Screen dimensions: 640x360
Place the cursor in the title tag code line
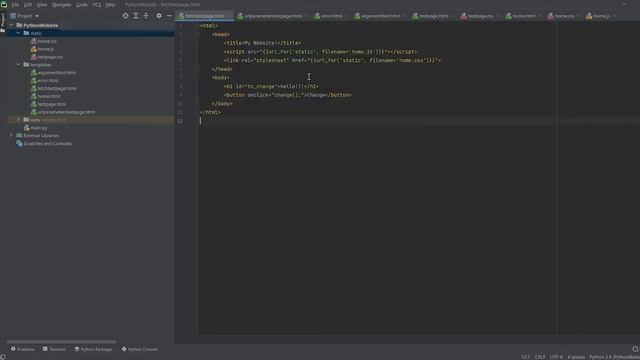pos(262,43)
